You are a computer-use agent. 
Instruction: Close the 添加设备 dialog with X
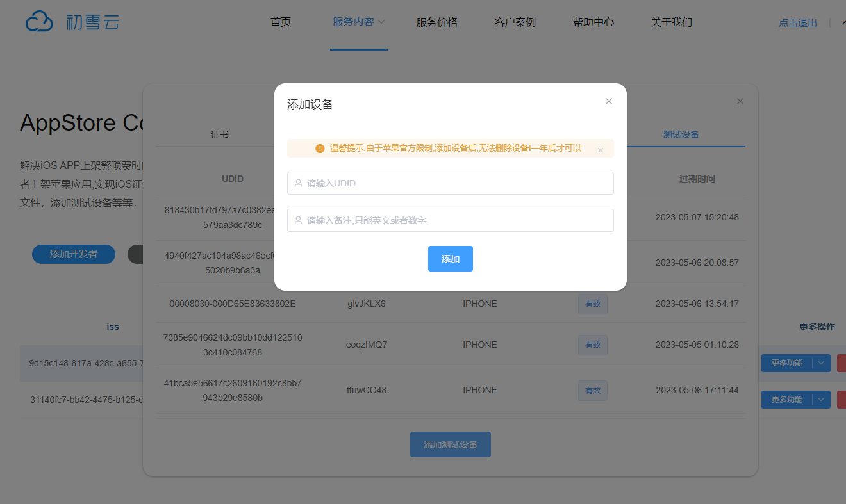click(609, 101)
